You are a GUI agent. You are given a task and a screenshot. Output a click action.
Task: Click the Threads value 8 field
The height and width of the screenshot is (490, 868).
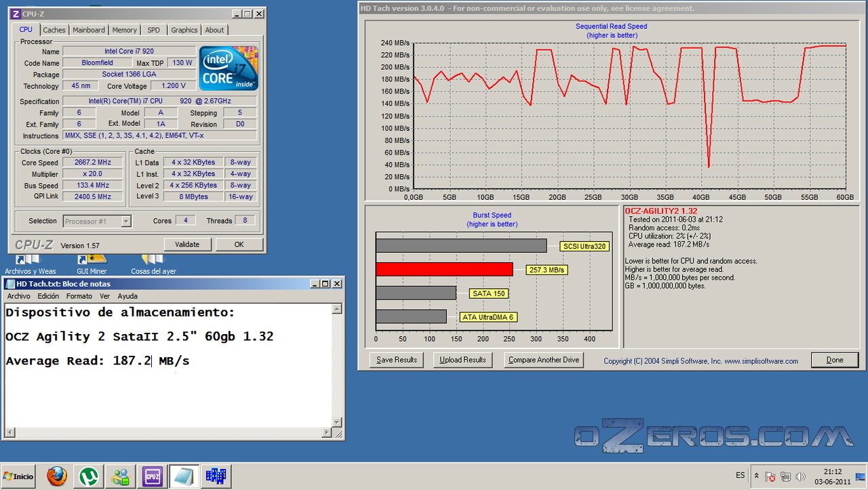(245, 221)
